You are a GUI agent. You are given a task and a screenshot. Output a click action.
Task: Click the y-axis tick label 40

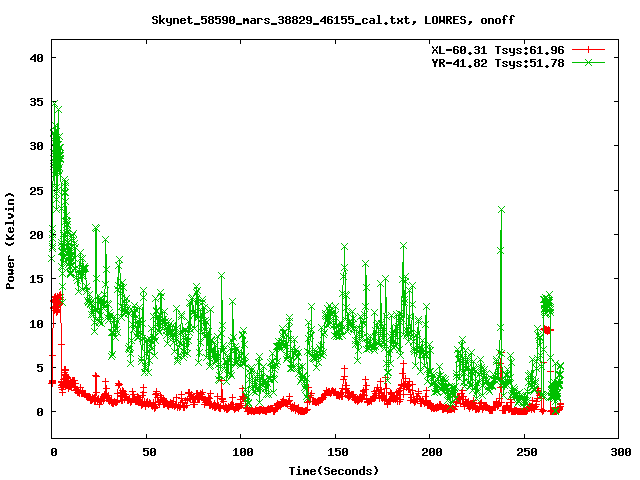pos(37,58)
